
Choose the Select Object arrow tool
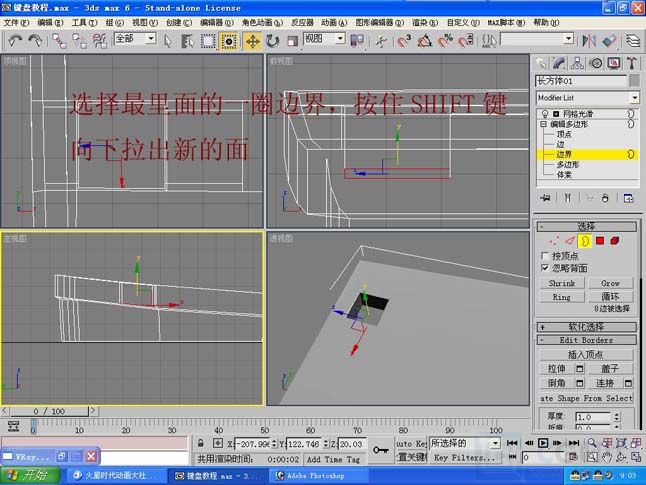(x=168, y=41)
